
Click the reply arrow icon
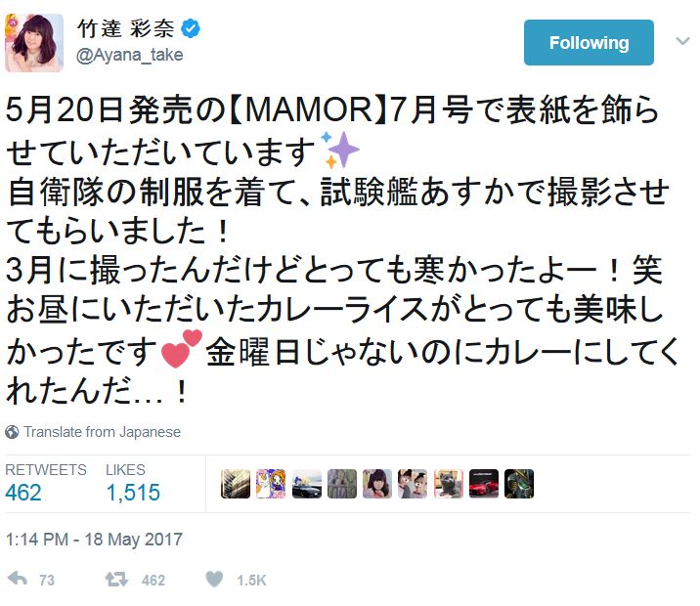click(18, 579)
